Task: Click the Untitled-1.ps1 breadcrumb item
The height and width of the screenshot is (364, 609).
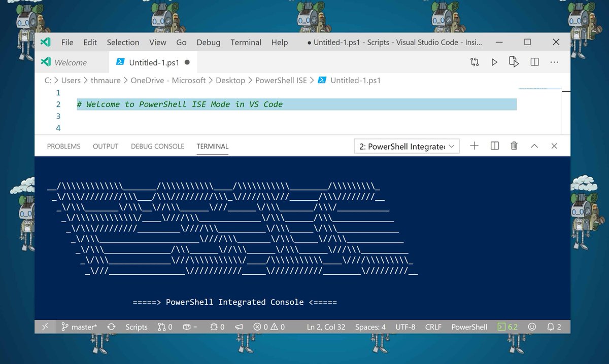Action: coord(349,80)
